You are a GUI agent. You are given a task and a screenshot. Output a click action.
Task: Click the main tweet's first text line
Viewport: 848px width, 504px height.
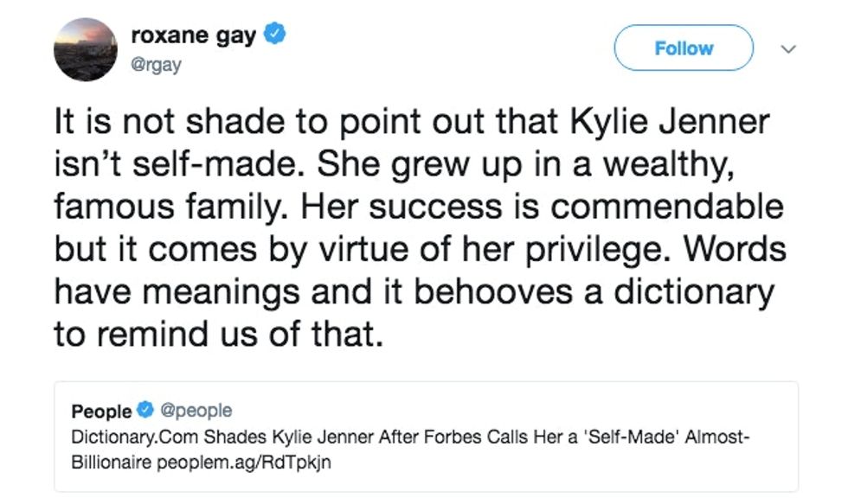point(411,124)
